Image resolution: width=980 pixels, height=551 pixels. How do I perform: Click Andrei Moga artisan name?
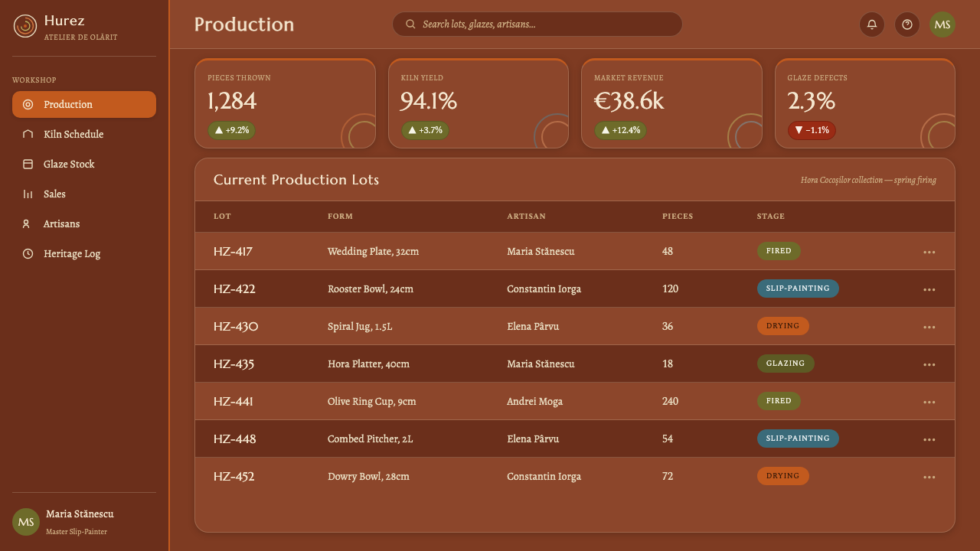(x=534, y=402)
